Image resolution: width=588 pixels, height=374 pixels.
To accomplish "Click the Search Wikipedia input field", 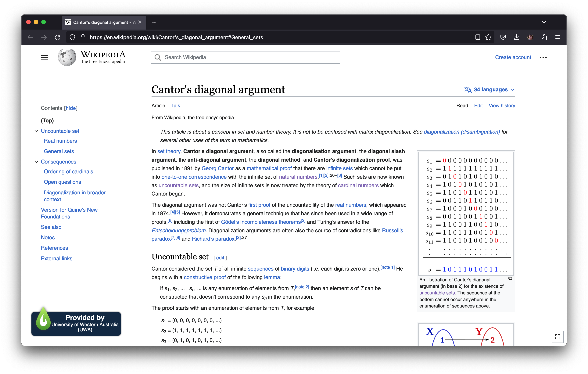I will pyautogui.click(x=245, y=57).
